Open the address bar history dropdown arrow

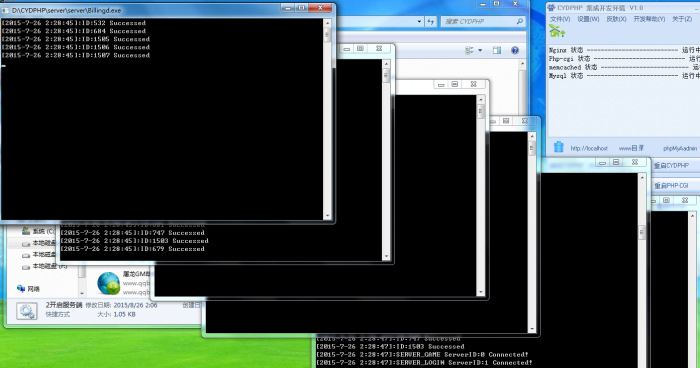tap(419, 21)
